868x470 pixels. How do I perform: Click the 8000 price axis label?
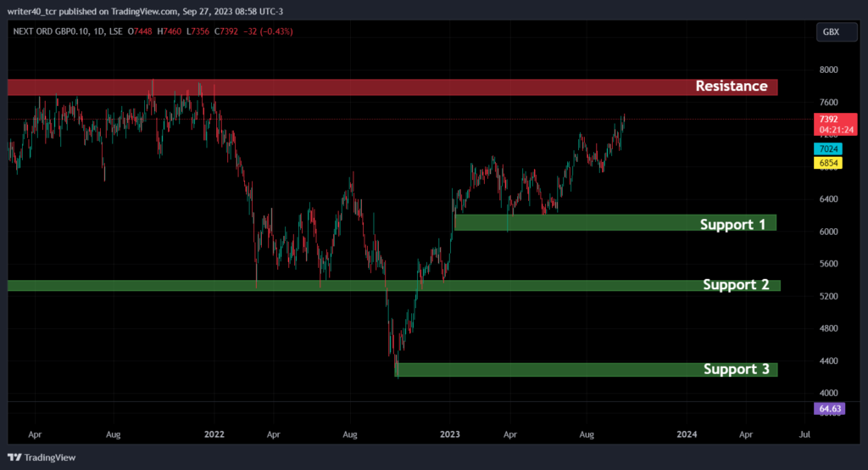[x=829, y=70]
